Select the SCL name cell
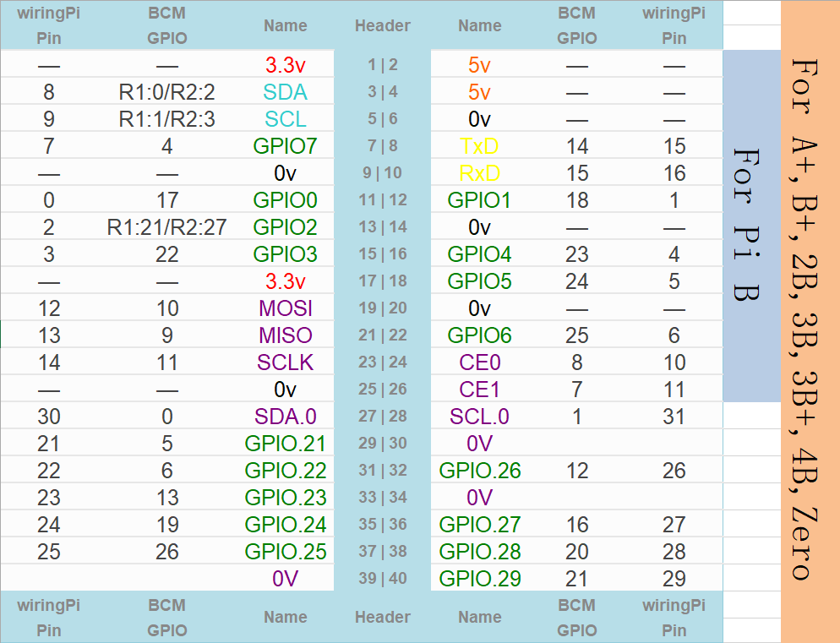This screenshot has height=643, width=840. coord(285,119)
